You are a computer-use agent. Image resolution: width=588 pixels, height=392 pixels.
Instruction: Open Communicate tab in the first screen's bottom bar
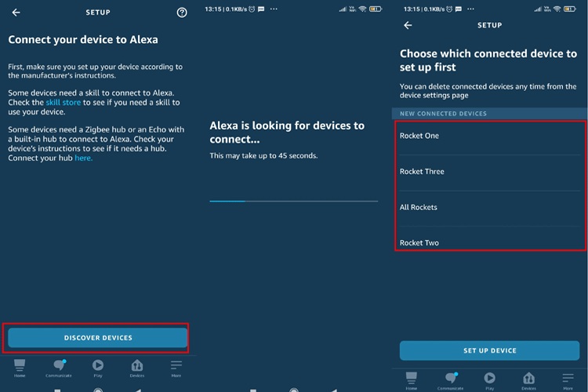point(59,368)
